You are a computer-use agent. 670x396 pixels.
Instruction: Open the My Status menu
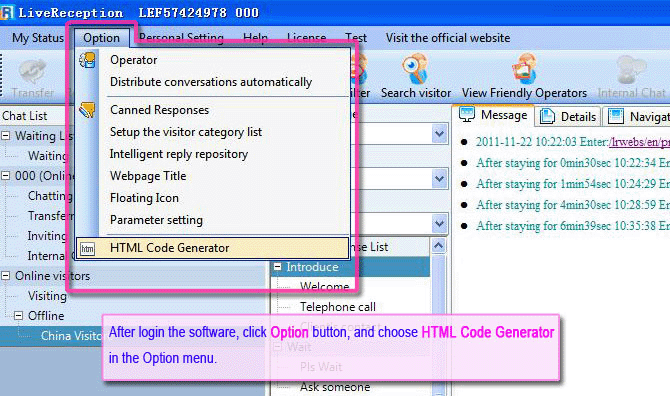38,38
